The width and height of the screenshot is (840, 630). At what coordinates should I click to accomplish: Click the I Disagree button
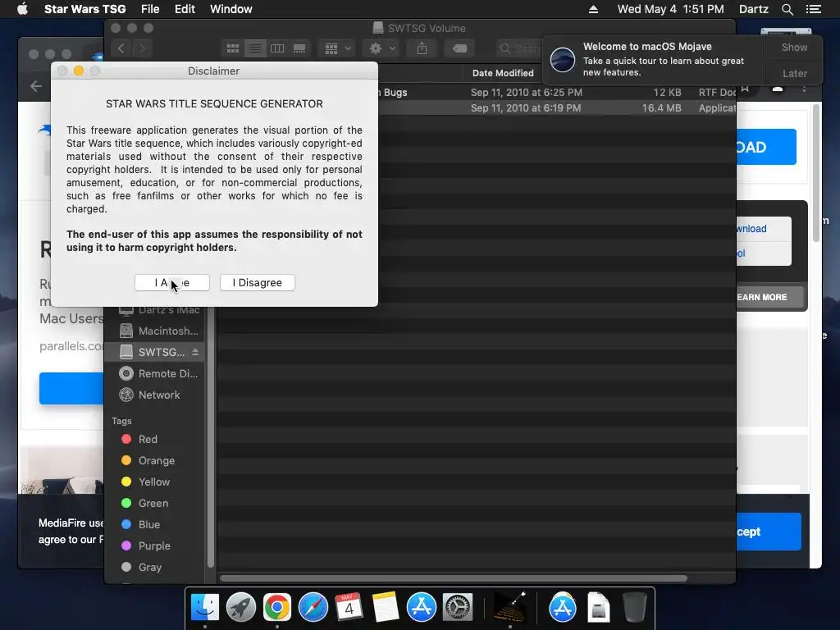tap(257, 282)
